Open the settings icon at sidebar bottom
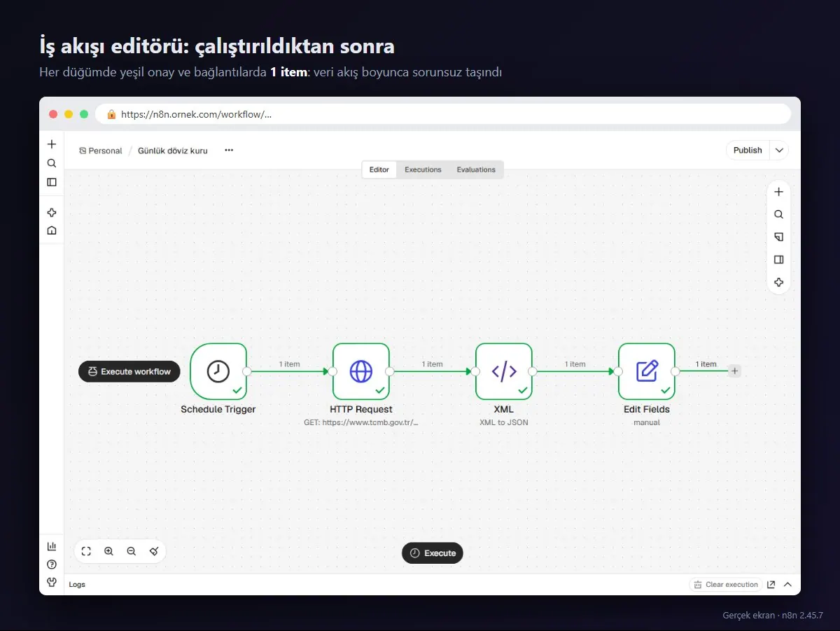840x631 pixels. coord(51,582)
